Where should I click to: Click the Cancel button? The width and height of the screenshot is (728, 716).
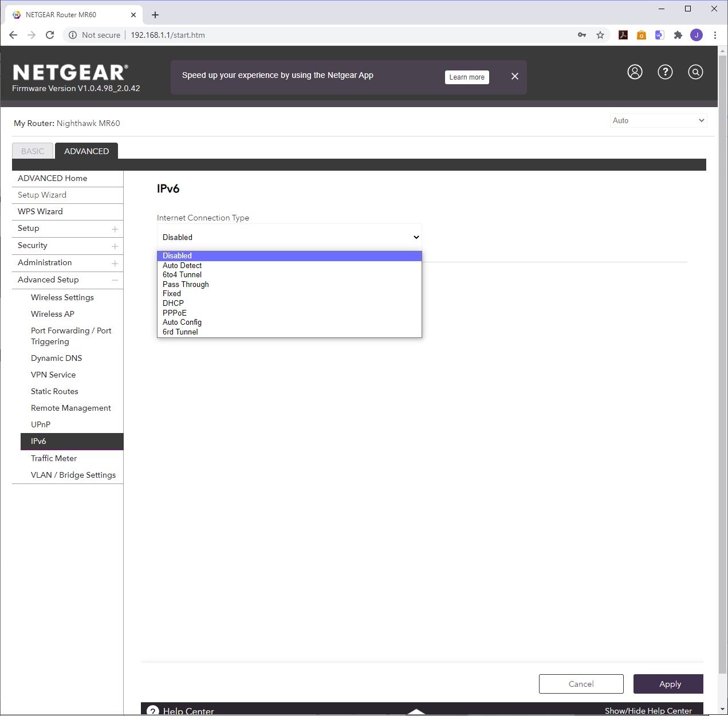[581, 684]
